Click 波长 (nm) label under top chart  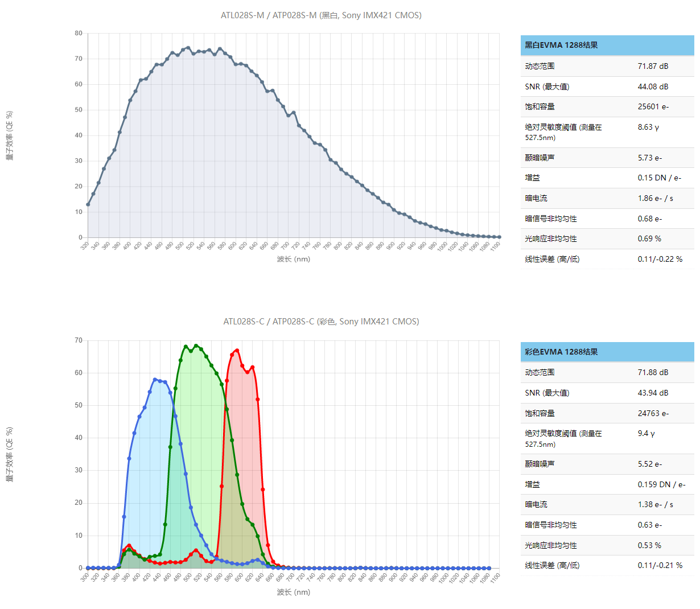click(x=293, y=259)
